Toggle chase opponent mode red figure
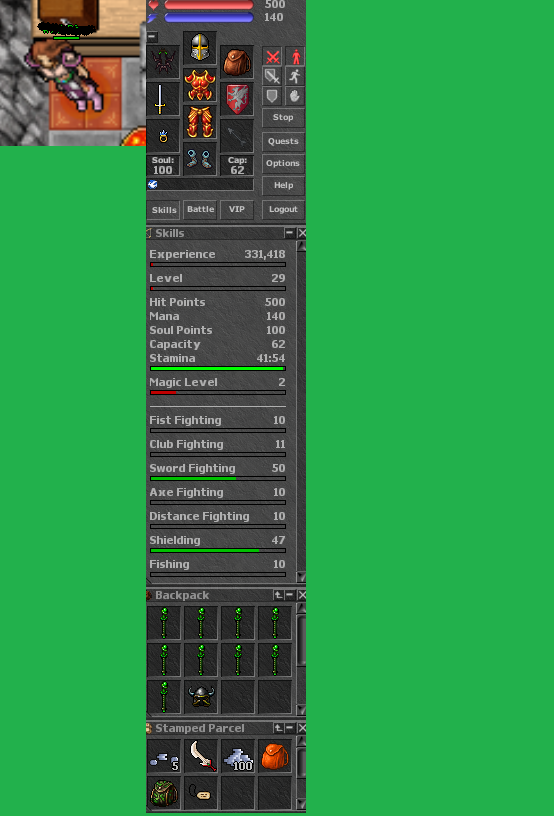 [295, 57]
